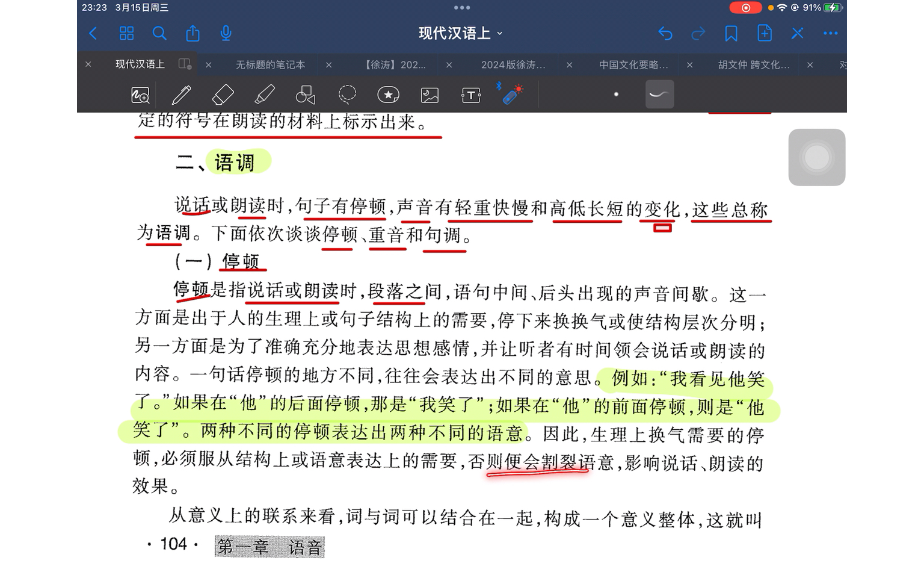This screenshot has width=924, height=578.
Task: Undo the last stroke
Action: click(665, 33)
